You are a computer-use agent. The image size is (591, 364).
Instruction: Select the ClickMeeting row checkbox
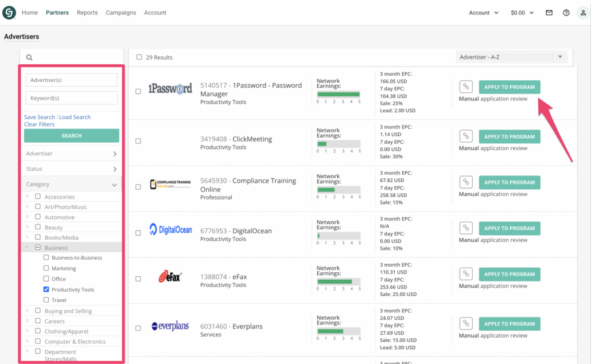(x=138, y=141)
